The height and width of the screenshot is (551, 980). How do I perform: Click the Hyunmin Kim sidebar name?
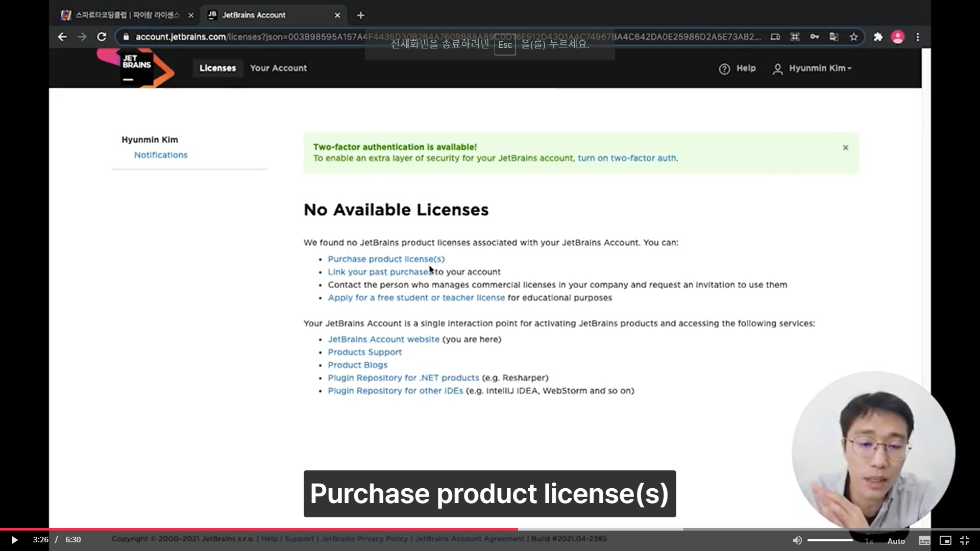coord(150,140)
